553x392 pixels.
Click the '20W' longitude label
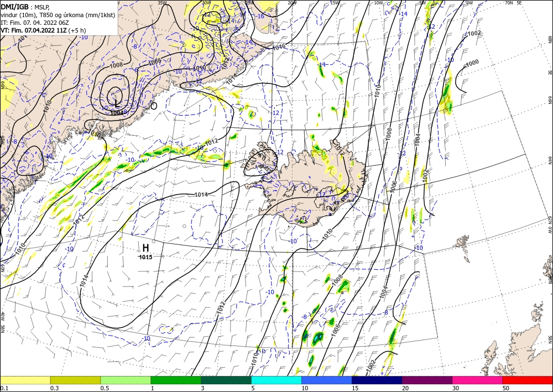(292, 2)
